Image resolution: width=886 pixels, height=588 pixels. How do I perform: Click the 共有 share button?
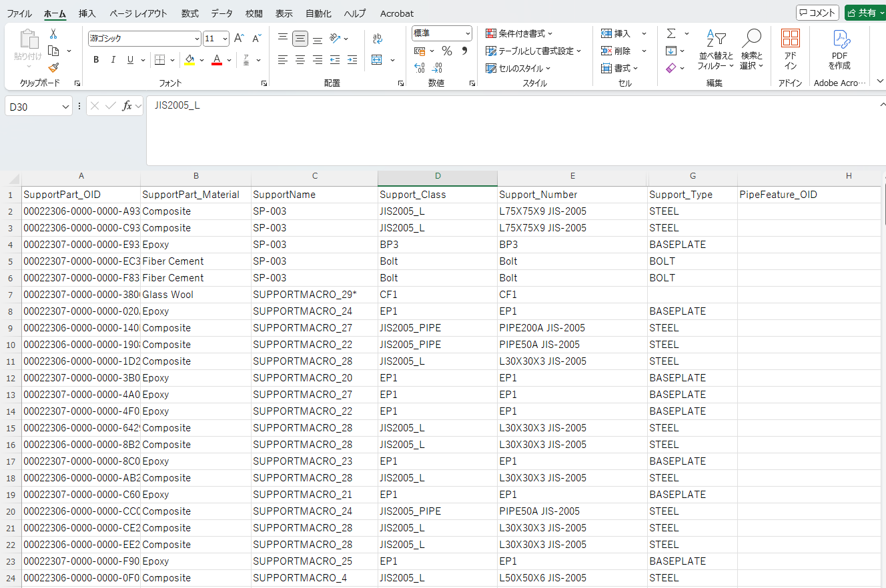coord(864,13)
